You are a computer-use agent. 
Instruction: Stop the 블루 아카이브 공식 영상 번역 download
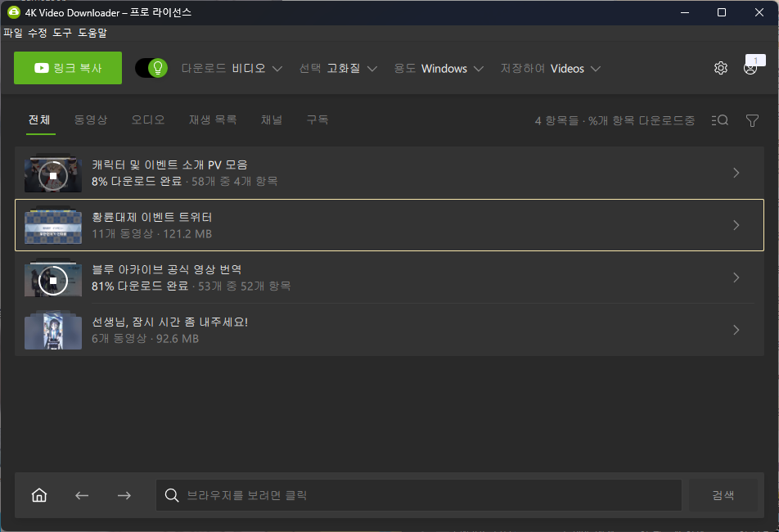click(53, 281)
